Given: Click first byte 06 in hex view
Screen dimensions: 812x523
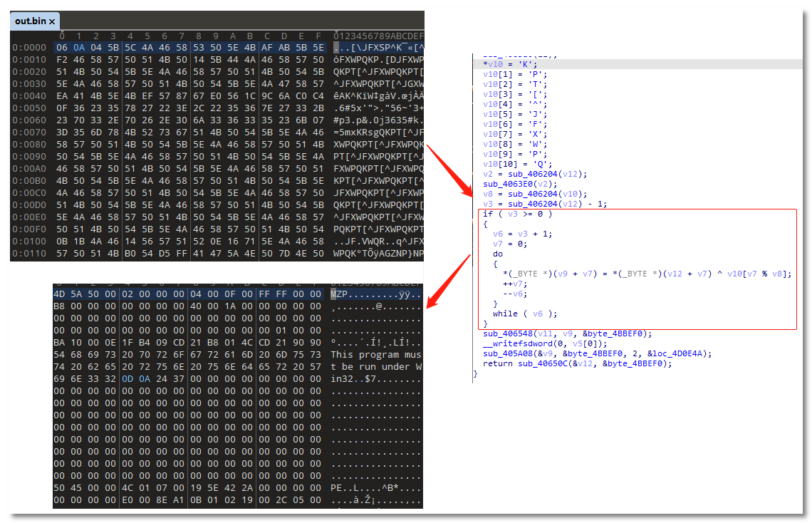Looking at the screenshot, I should [x=63, y=47].
